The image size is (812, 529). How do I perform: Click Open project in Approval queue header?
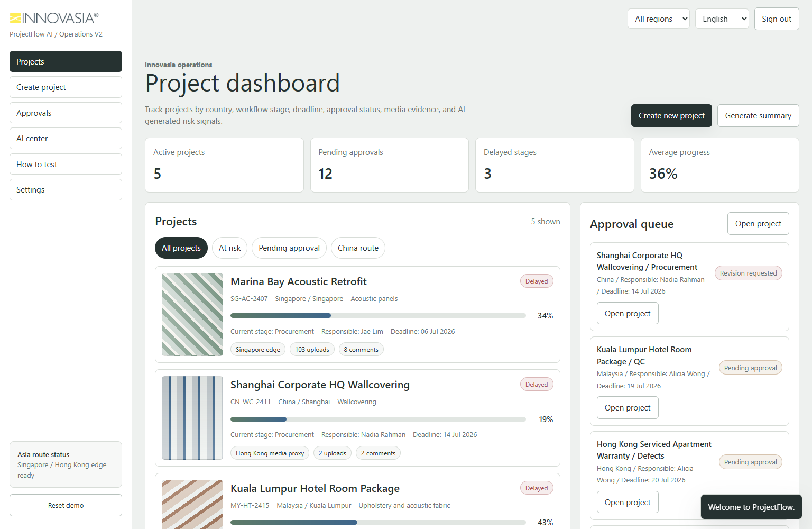[758, 223]
